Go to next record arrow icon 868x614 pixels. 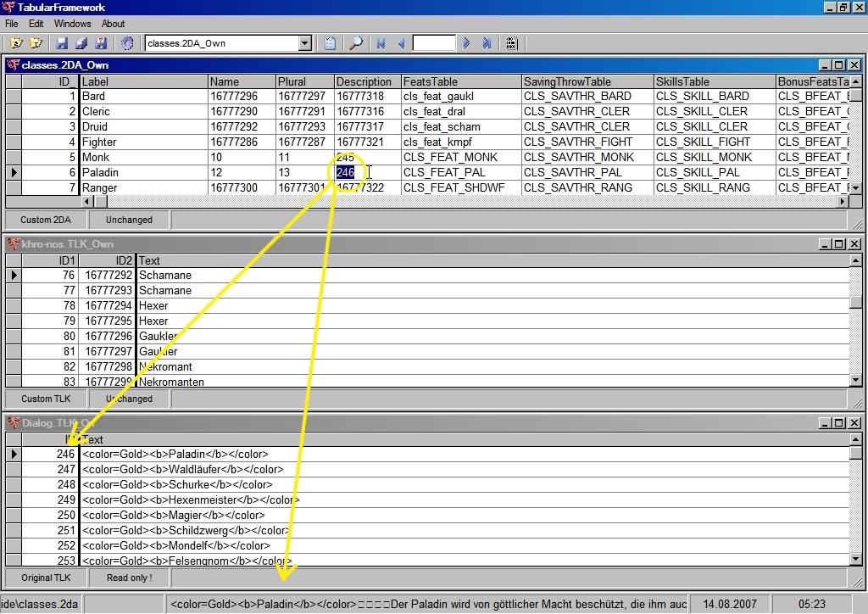(x=467, y=43)
